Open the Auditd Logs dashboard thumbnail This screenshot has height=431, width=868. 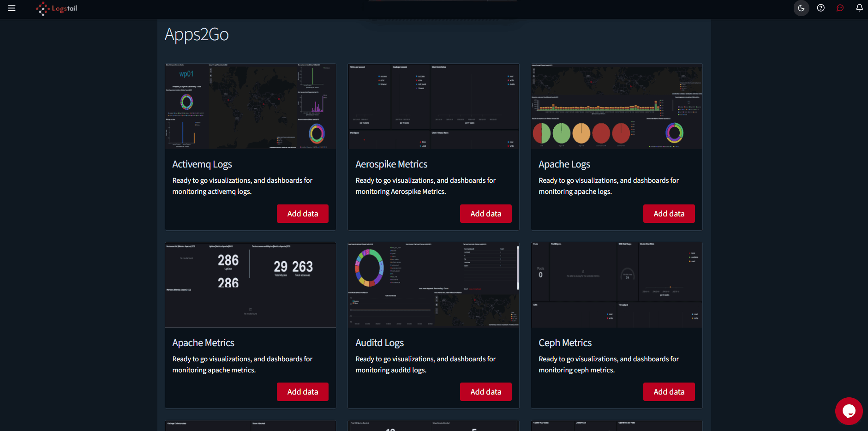pos(433,285)
